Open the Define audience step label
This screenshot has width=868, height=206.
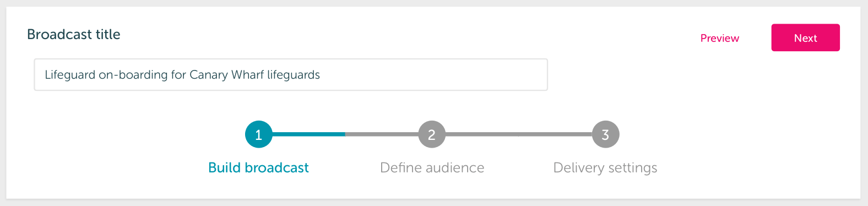(432, 167)
